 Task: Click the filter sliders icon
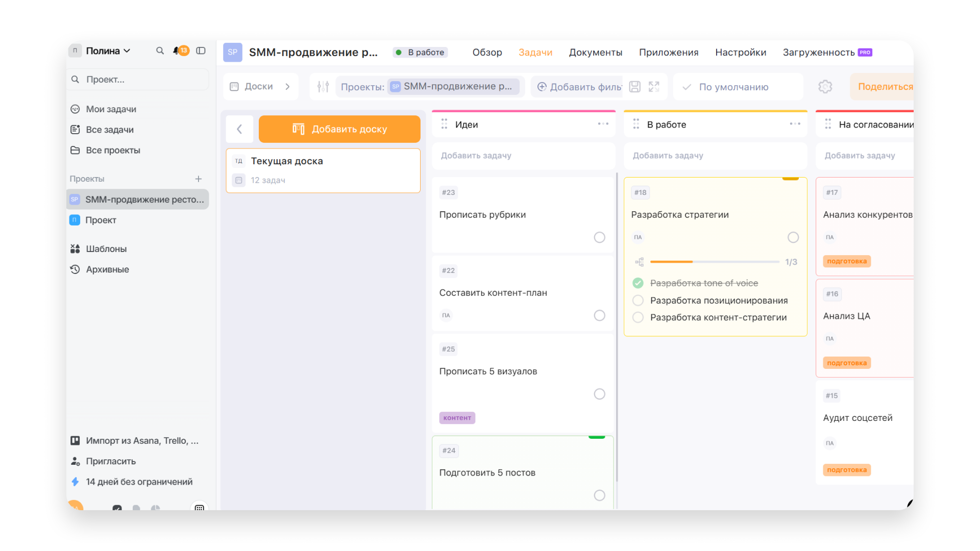pos(323,87)
